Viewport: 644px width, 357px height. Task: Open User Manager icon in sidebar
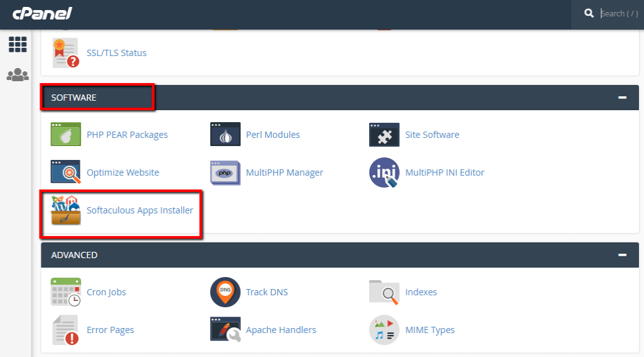(x=18, y=75)
